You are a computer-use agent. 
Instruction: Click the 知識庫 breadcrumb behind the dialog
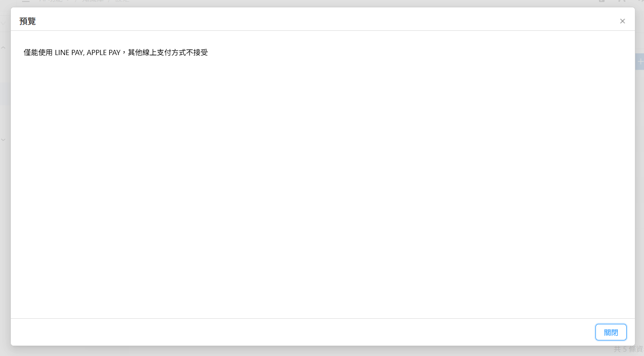click(x=93, y=2)
